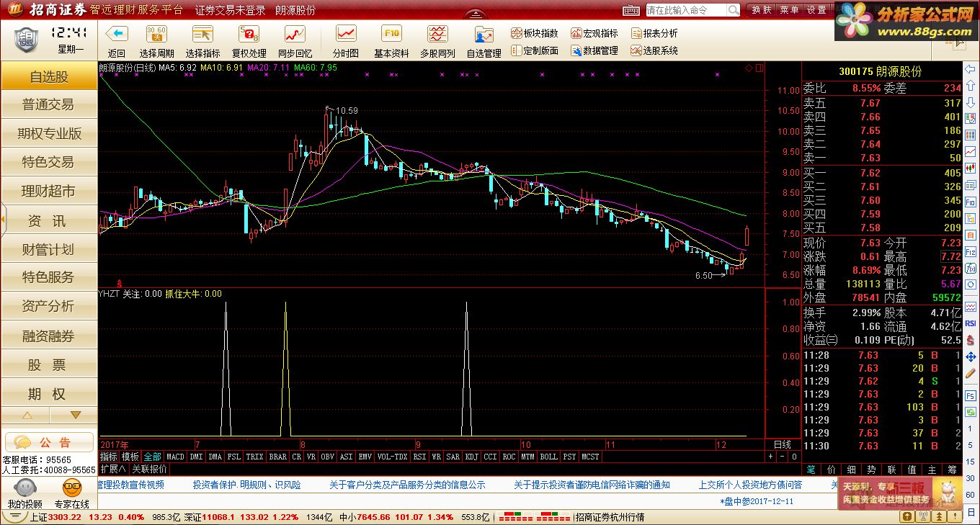This screenshot has height=525, width=980.
Task: Open 板块指数 sector index
Action: click(535, 33)
